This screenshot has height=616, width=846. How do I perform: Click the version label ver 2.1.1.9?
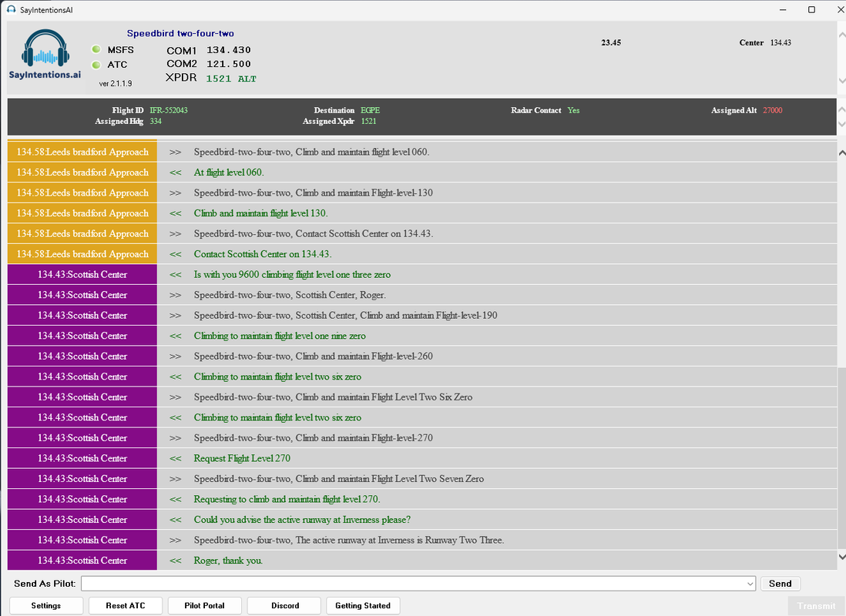pyautogui.click(x=116, y=84)
